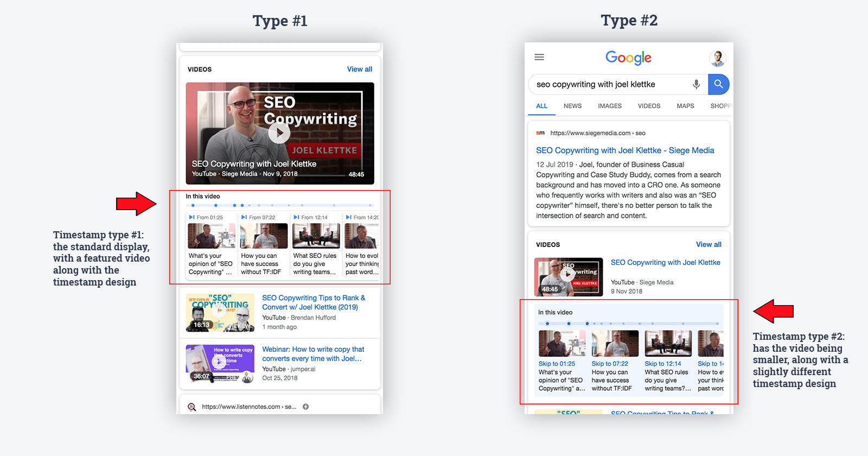The height and width of the screenshot is (456, 868).
Task: Click the sm site favicon
Action: click(540, 132)
